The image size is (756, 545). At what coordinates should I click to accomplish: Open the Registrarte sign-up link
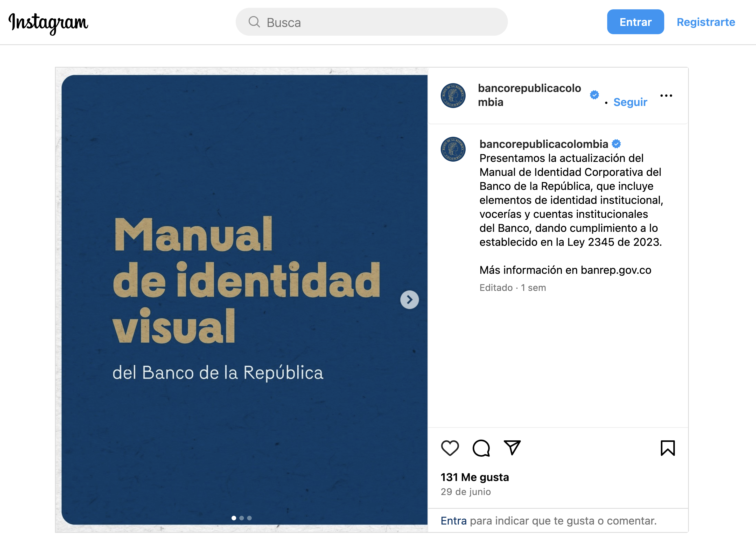tap(706, 22)
